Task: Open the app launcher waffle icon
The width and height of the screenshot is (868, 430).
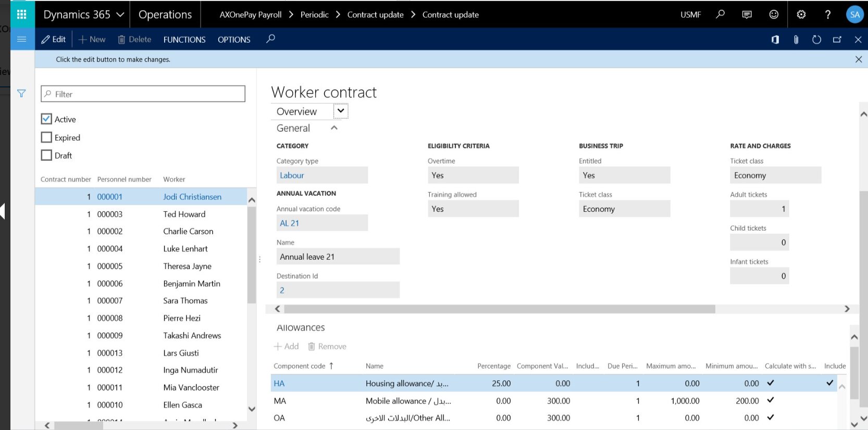Action: pyautogui.click(x=22, y=15)
